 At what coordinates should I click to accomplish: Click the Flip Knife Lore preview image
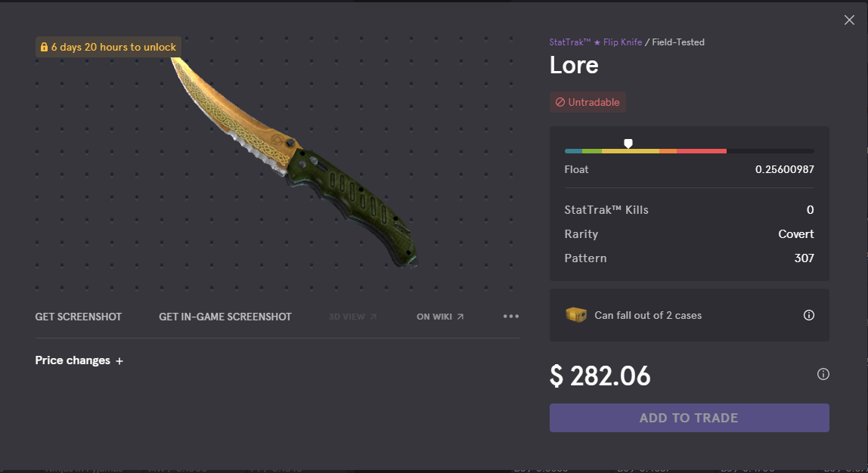(294, 162)
